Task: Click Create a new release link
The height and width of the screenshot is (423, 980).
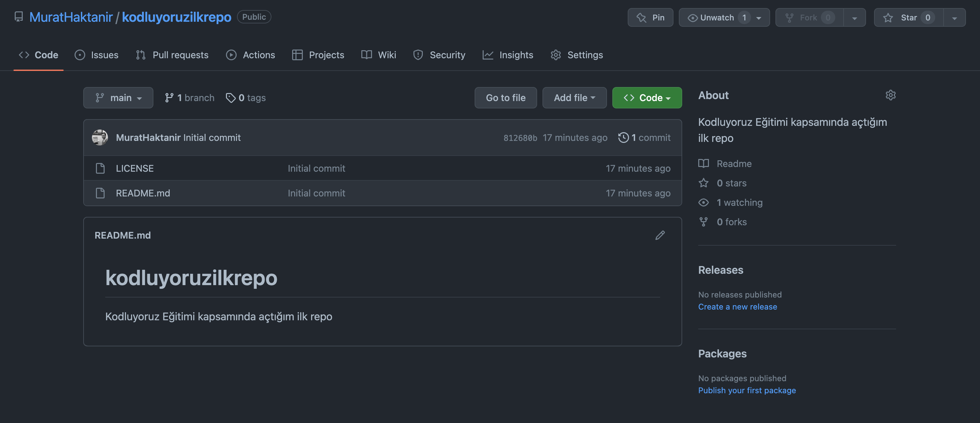Action: click(737, 307)
